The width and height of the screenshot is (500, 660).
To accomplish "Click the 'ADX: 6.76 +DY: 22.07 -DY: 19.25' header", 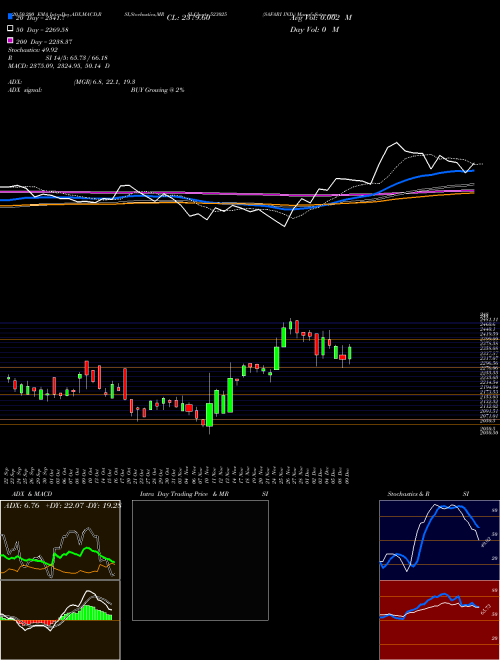I will pos(62,506).
